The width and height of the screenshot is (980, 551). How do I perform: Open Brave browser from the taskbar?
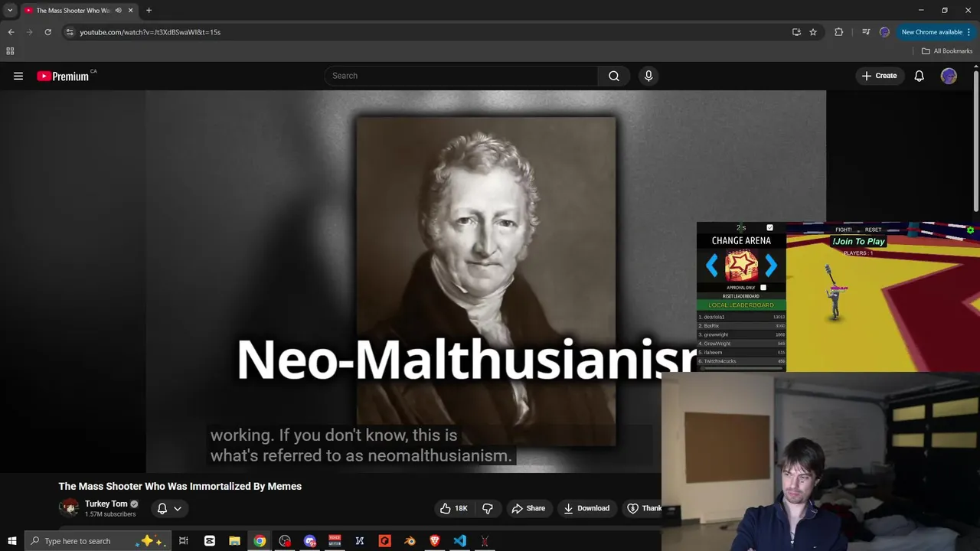(x=435, y=541)
